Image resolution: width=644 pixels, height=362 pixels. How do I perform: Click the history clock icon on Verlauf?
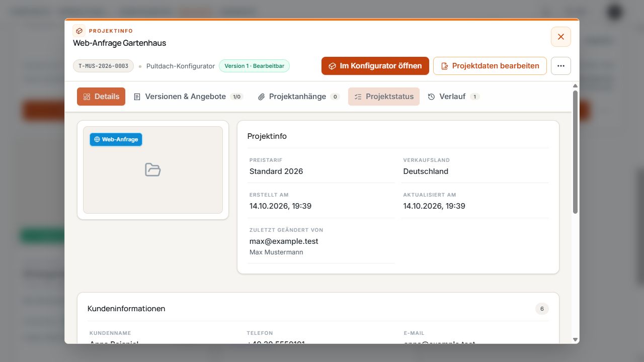[x=431, y=97]
